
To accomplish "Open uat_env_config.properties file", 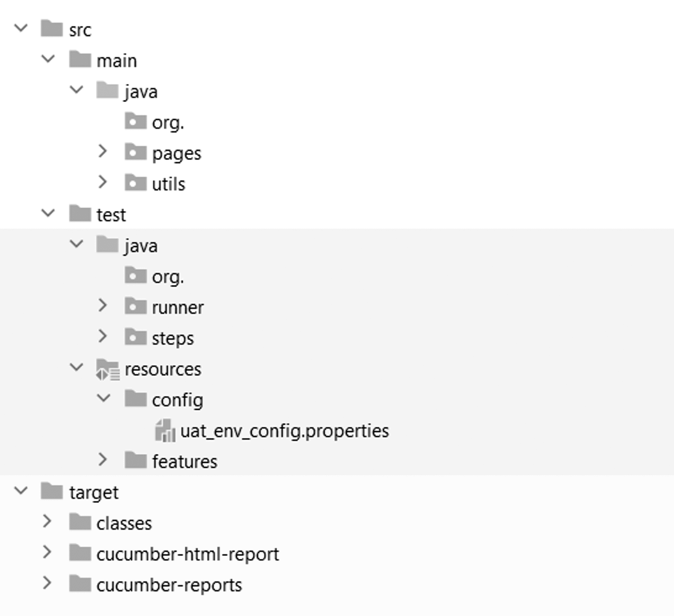I will 284,431.
